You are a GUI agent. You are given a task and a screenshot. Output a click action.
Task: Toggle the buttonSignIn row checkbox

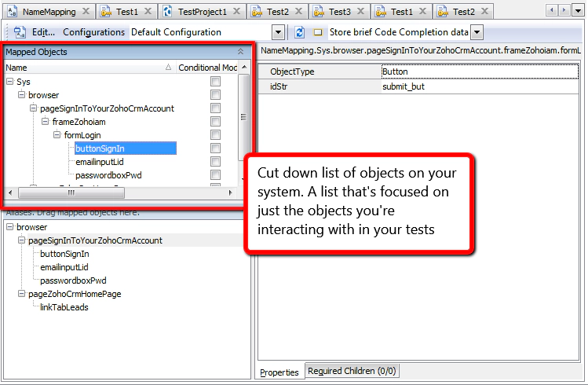pos(215,148)
